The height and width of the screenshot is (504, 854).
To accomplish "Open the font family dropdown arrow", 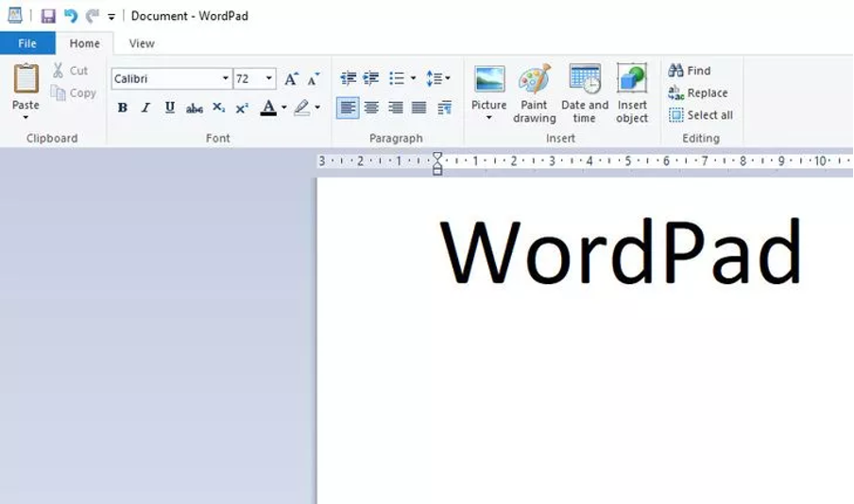I will pyautogui.click(x=226, y=79).
